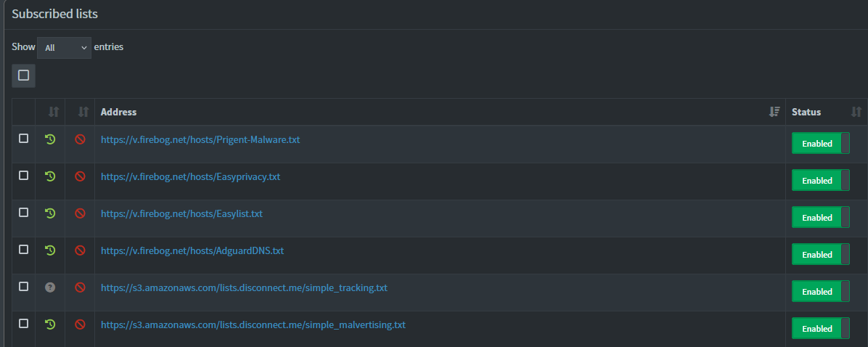868x347 pixels.
Task: Sort by the block-type icon column
Action: tap(83, 112)
